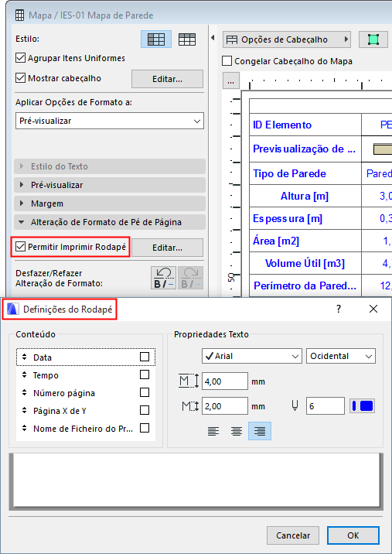Viewport: 392px width, 554px height.
Task: Align footer text left
Action: 213,431
